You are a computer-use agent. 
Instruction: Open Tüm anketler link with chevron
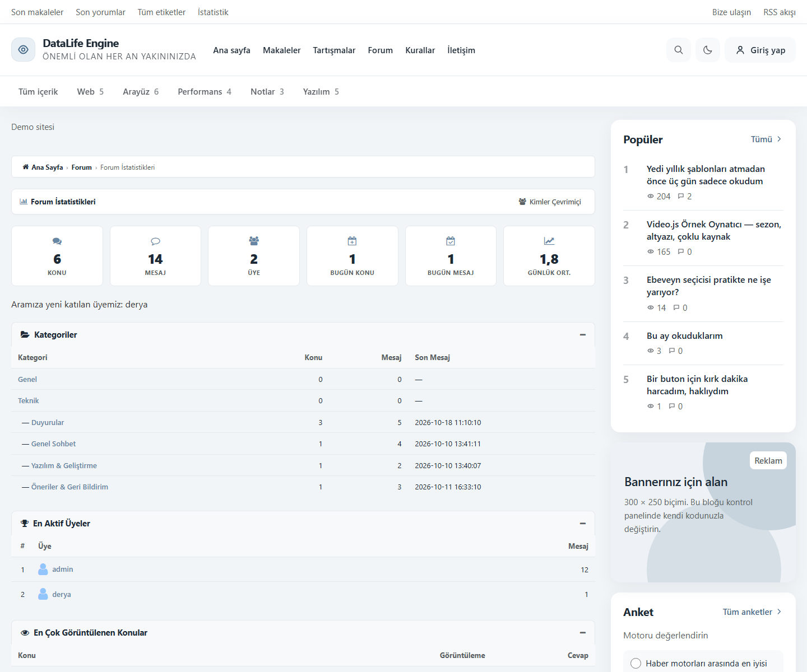pos(752,612)
